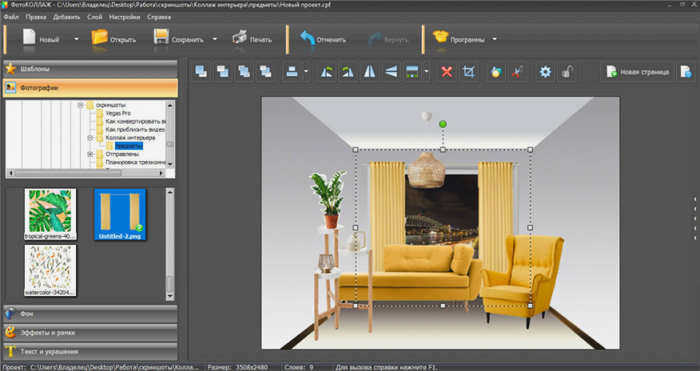Click the Новая страница button
The height and width of the screenshot is (371, 700).
coord(637,71)
